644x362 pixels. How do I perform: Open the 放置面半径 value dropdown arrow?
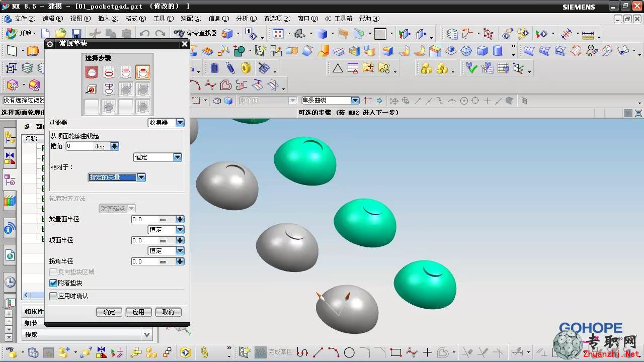click(180, 219)
